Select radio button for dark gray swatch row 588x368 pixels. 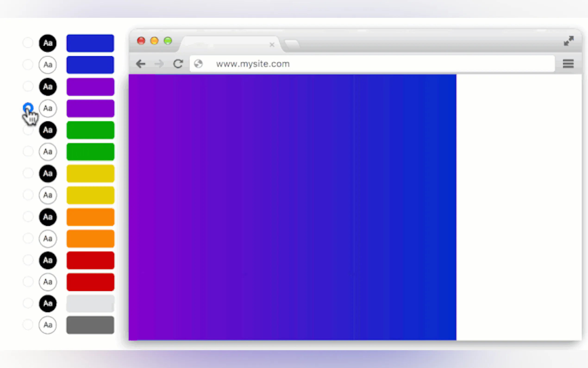(28, 325)
